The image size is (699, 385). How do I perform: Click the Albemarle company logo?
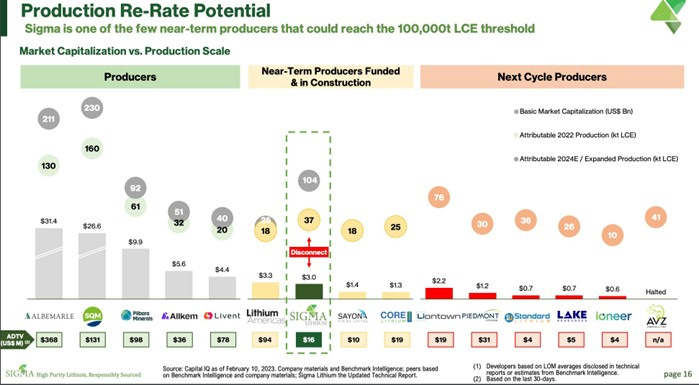[49, 316]
